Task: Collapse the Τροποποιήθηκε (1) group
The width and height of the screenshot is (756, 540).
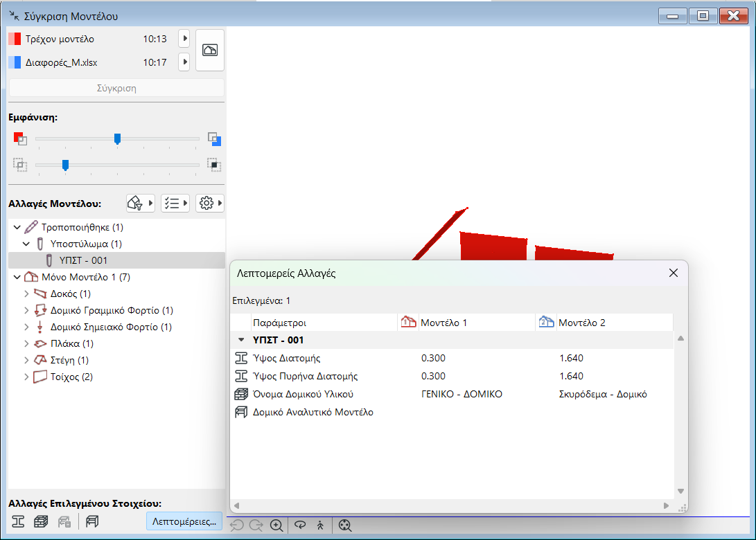Action: [17, 227]
